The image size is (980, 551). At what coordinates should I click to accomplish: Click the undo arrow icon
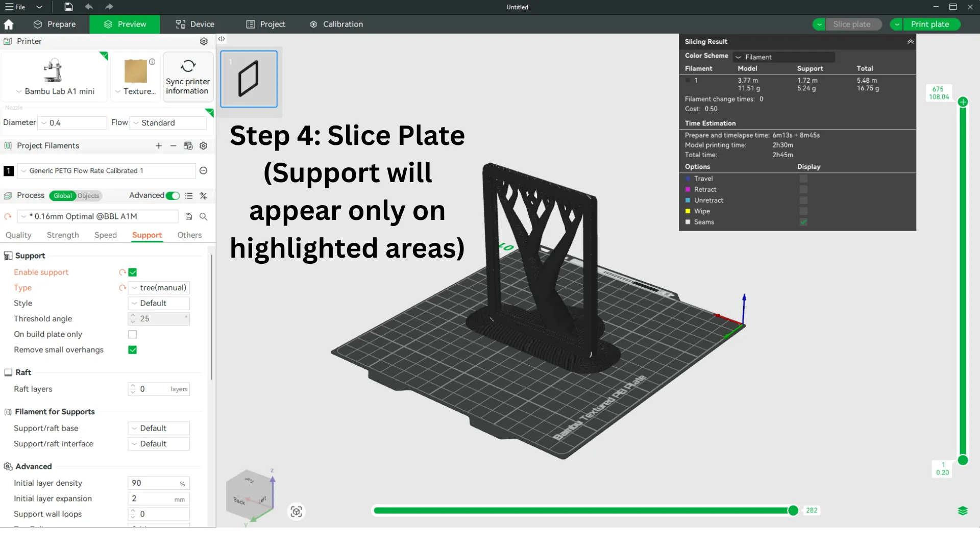point(89,7)
